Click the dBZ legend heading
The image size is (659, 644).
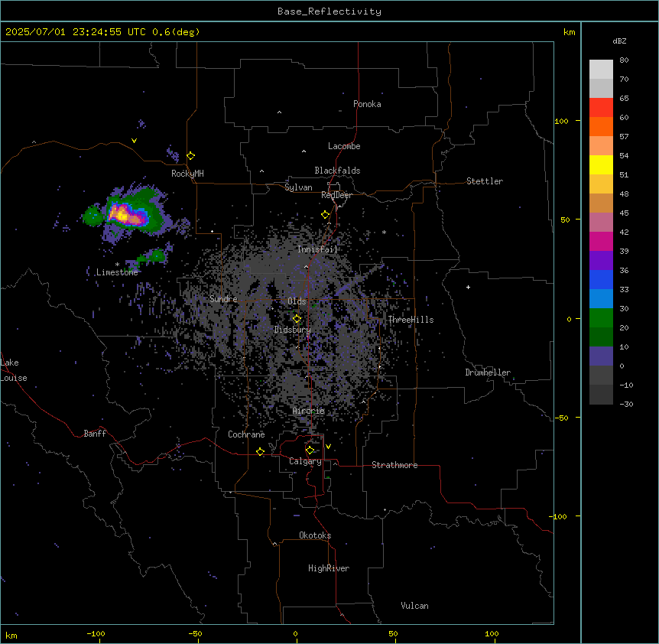pos(619,41)
